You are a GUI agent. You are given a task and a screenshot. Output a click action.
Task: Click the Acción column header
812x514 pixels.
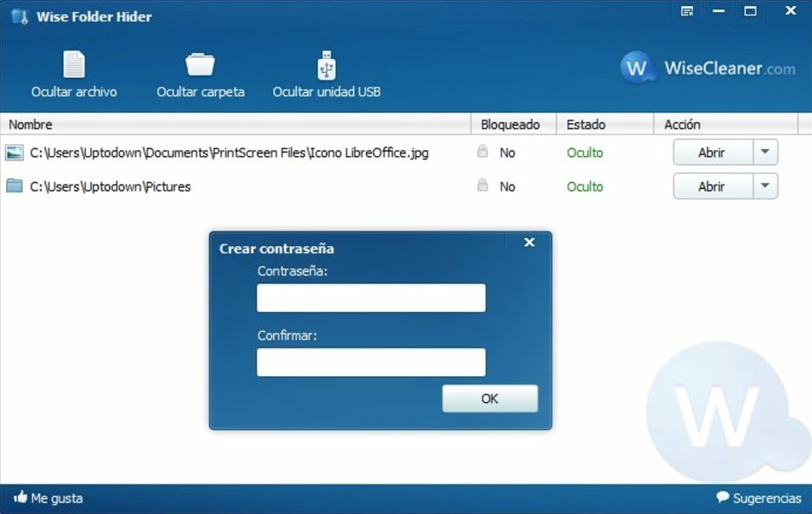(x=725, y=124)
